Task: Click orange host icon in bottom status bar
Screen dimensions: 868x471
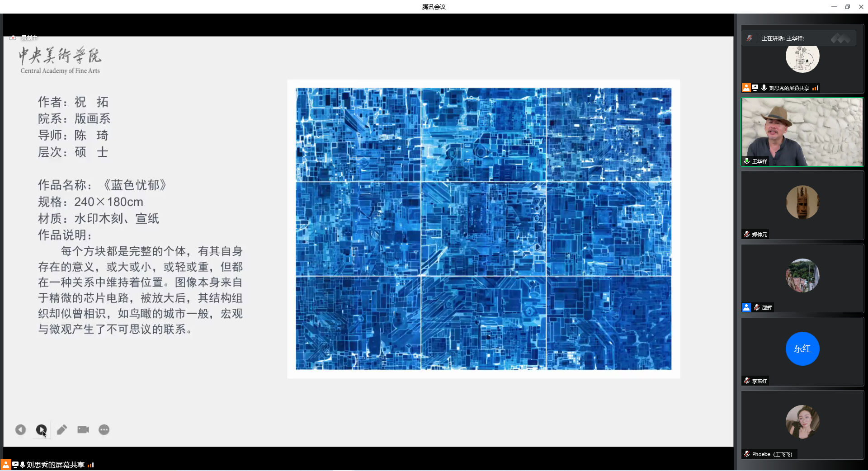Action: pyautogui.click(x=5, y=465)
